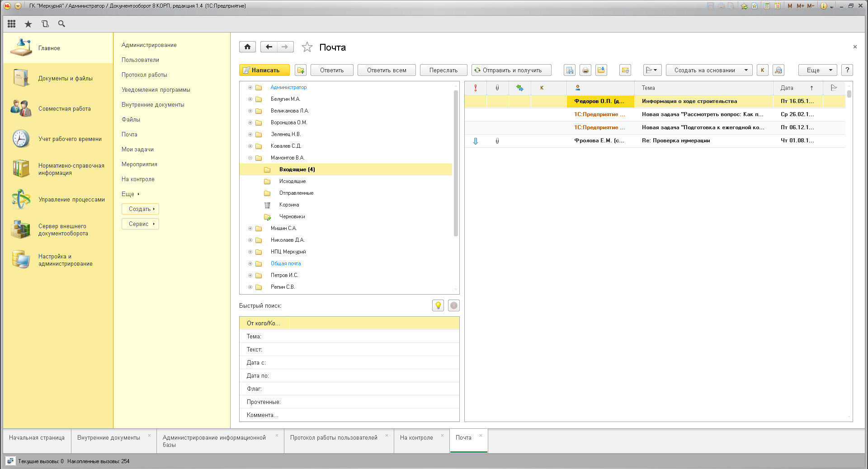The width and height of the screenshot is (868, 469).
Task: Open the Корзина trash folder
Action: pos(289,205)
